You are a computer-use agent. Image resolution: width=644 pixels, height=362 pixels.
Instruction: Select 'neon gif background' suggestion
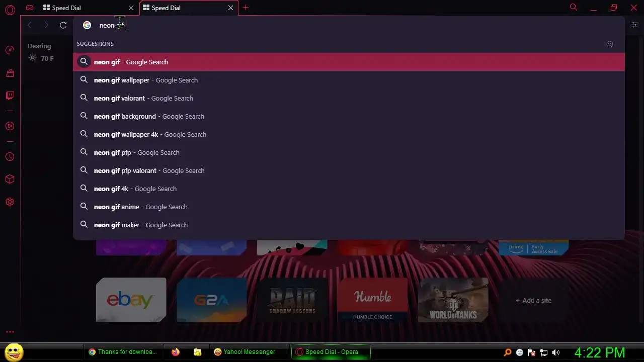[349, 116]
